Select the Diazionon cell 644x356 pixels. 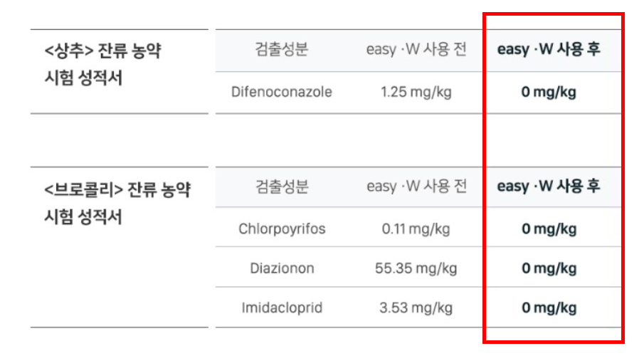coord(282,268)
